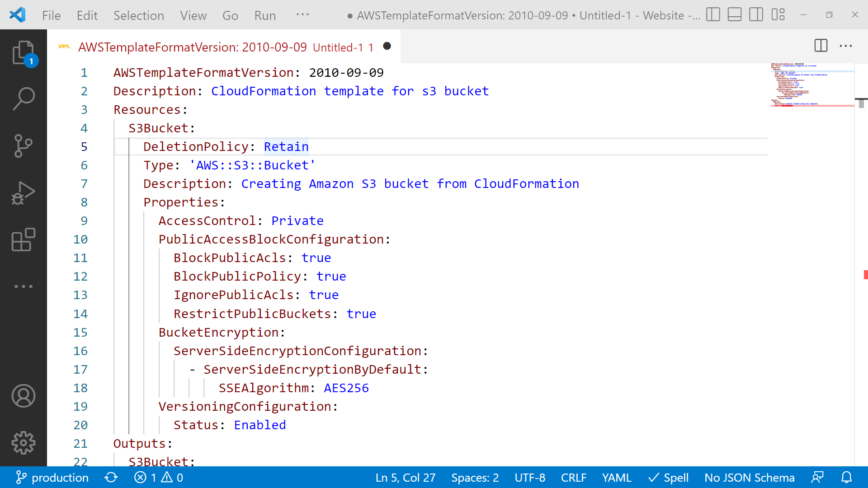Viewport: 868px width, 488px height.
Task: Click the sync changes icon
Action: tap(111, 478)
